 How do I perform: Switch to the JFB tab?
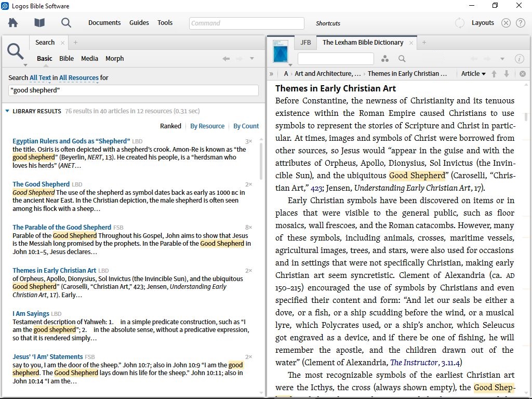click(x=305, y=42)
